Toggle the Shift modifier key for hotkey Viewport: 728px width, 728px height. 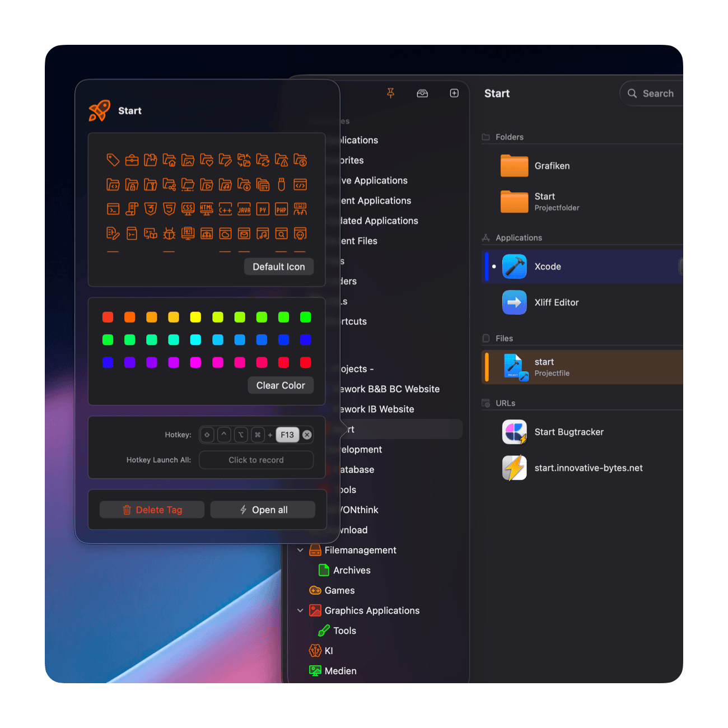(x=207, y=435)
